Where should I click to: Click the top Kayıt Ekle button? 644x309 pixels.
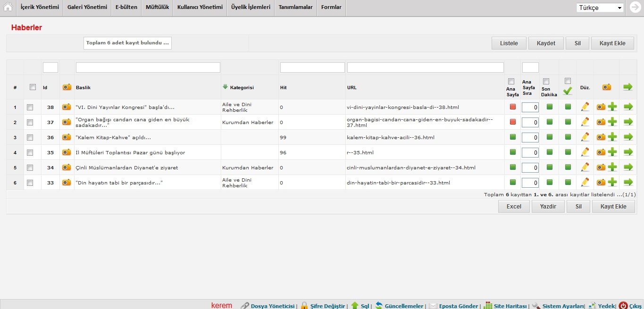[x=612, y=43]
